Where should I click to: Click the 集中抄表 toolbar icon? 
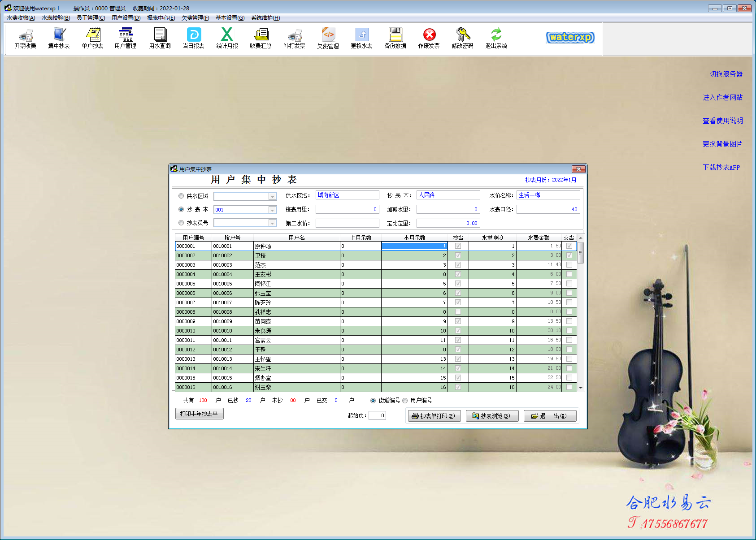point(59,38)
